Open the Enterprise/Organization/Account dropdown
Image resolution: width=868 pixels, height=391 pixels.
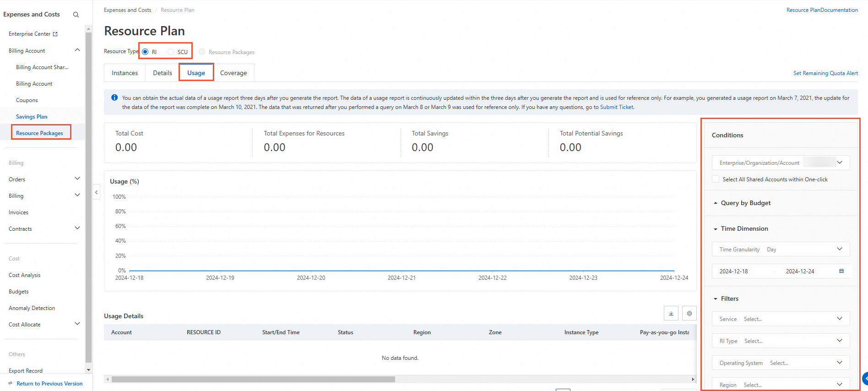point(781,163)
